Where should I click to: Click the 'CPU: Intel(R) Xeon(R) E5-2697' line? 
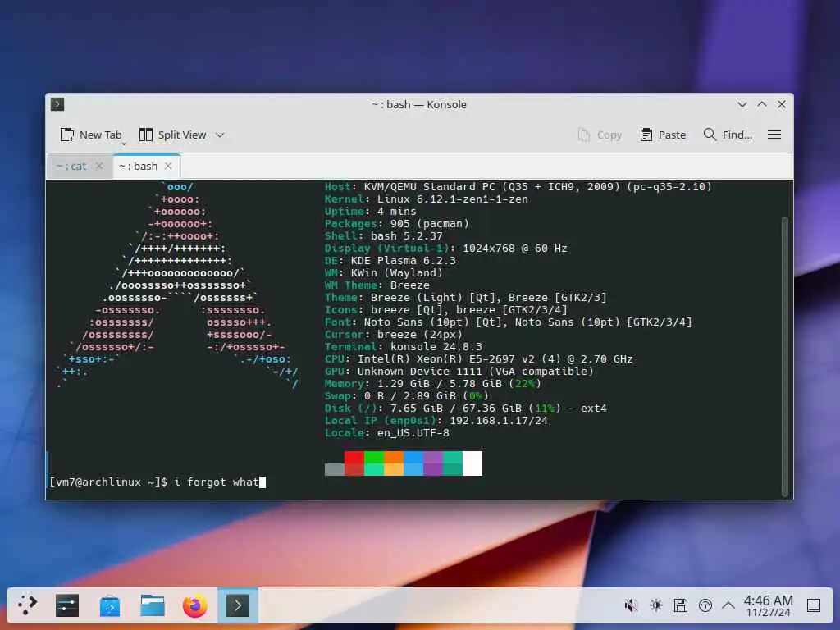[x=478, y=359]
